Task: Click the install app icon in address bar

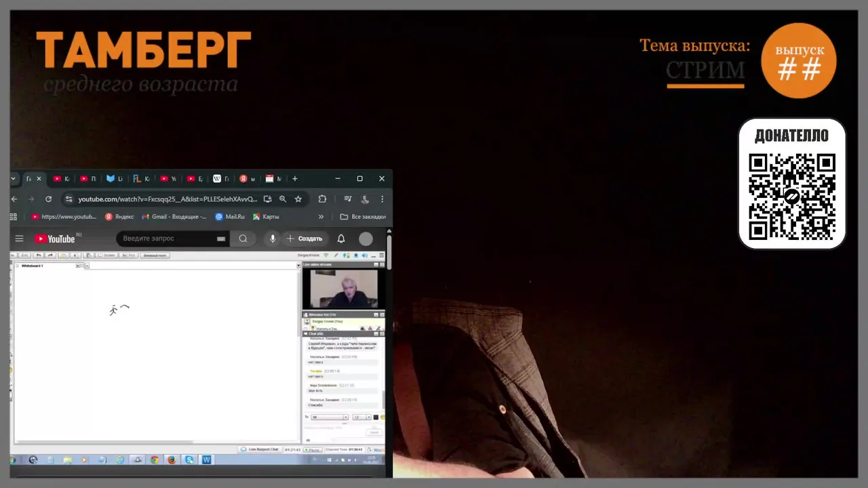Action: [x=268, y=199]
